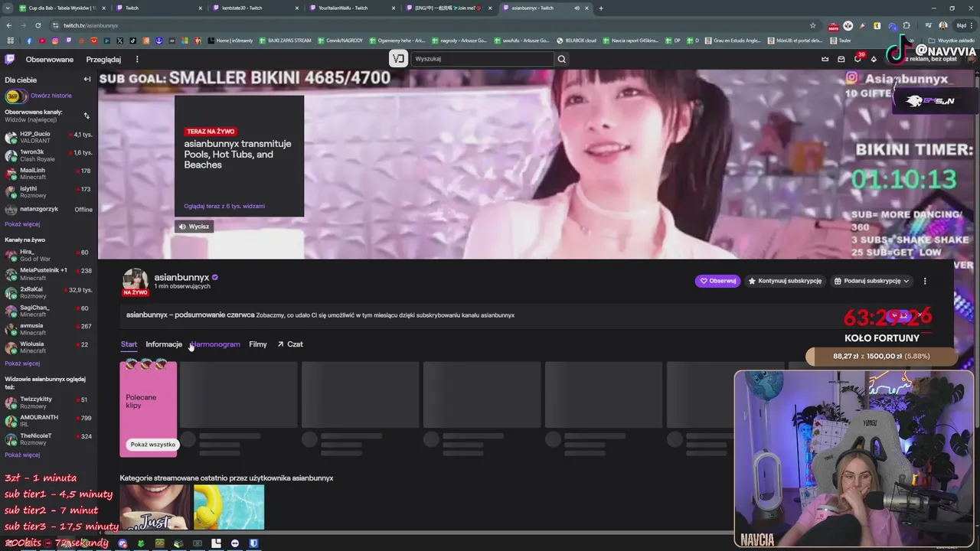Click browser forward arrow
The image size is (980, 551).
[24, 25]
